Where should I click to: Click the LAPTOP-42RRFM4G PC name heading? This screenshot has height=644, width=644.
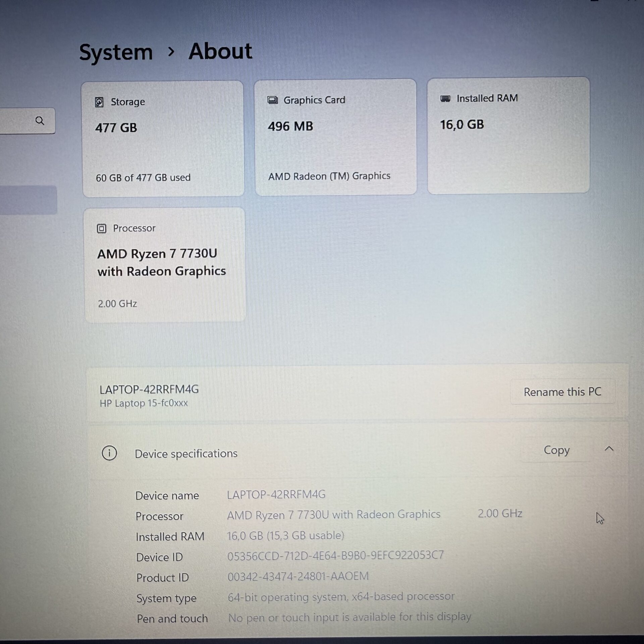pos(149,389)
